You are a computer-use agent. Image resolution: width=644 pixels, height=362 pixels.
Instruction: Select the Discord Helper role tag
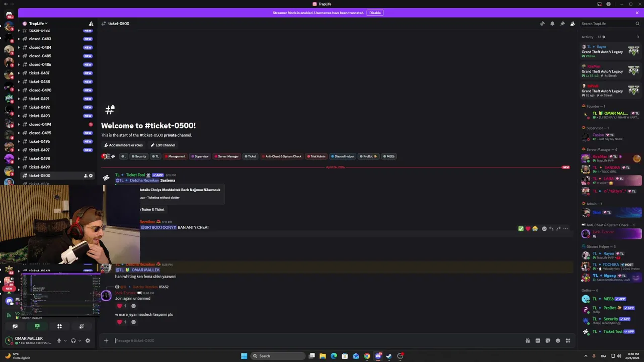click(343, 156)
